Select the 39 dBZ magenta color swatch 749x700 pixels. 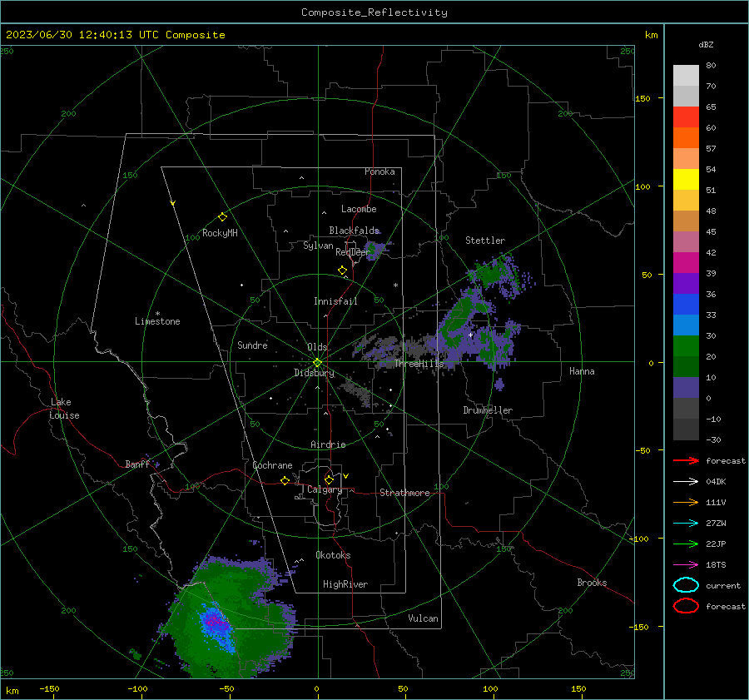click(x=686, y=263)
